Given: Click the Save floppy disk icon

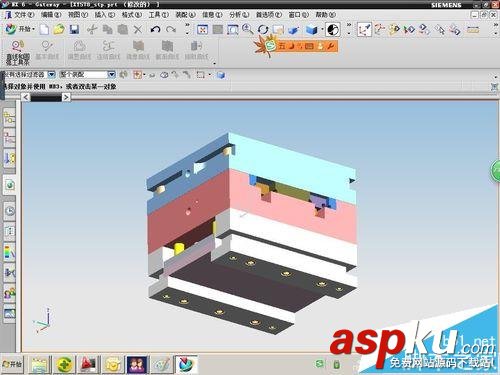Looking at the screenshot, I should (74, 30).
